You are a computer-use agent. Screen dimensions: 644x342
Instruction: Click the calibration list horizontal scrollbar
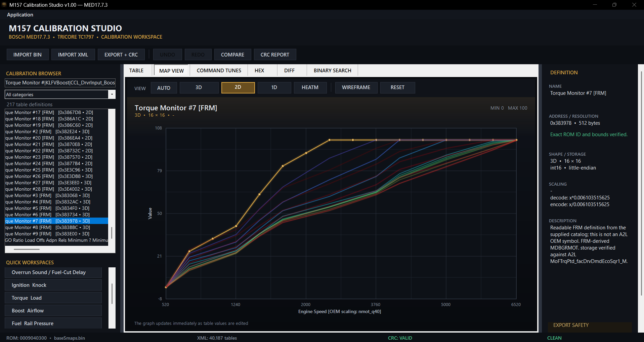pos(27,249)
